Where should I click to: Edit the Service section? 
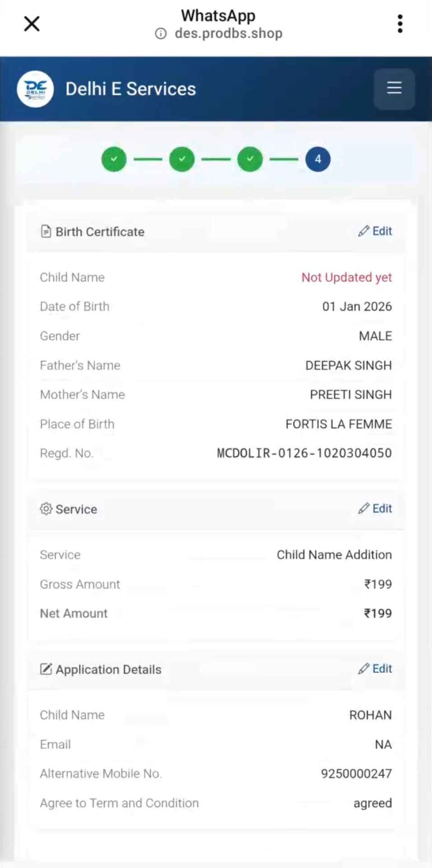pyautogui.click(x=376, y=509)
